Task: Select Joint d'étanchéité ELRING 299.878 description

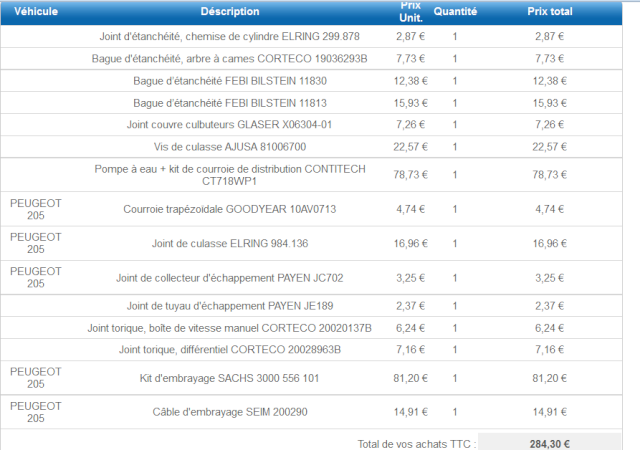Action: click(229, 36)
